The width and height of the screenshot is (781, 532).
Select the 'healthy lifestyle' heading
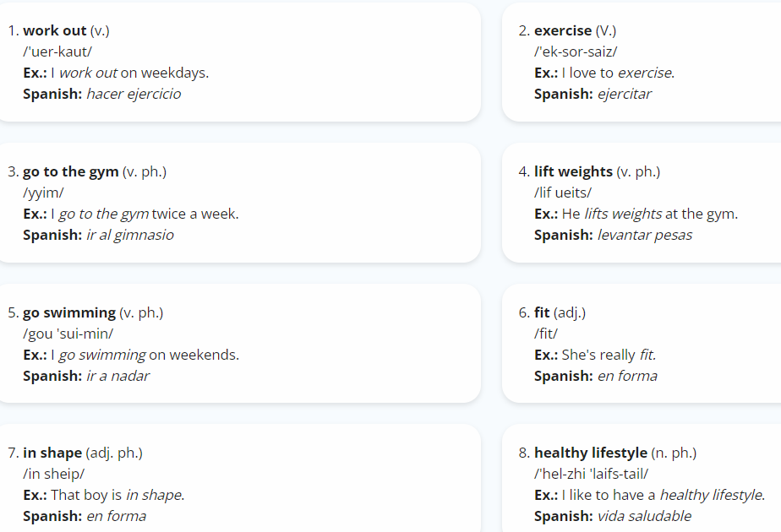[591, 453]
